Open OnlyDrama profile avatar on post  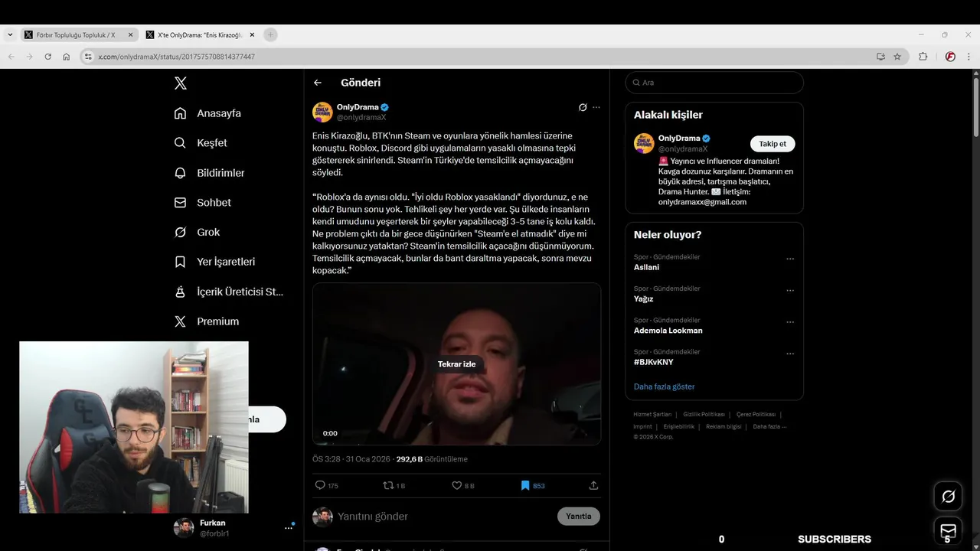click(x=322, y=112)
